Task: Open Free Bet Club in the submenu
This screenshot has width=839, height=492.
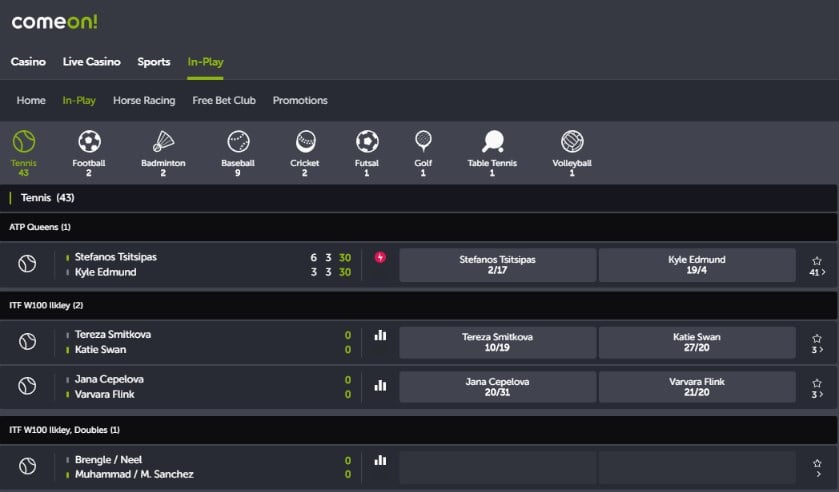Action: (x=224, y=101)
